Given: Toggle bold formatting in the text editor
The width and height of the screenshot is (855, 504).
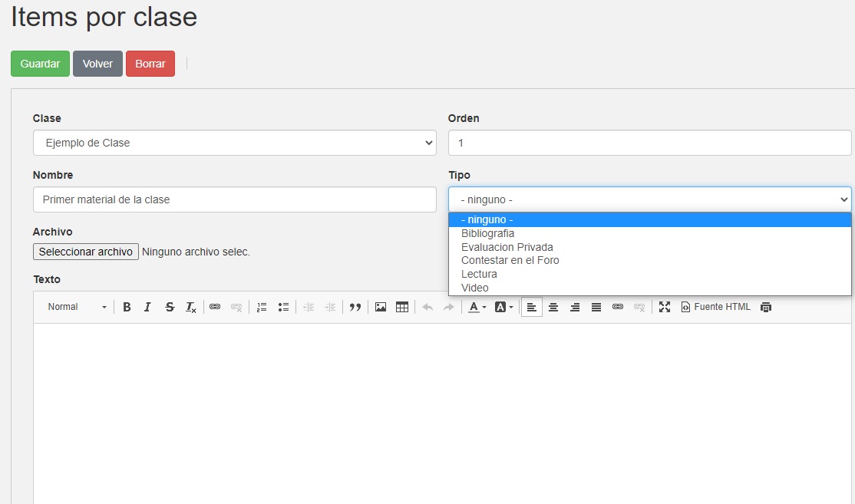Looking at the screenshot, I should point(127,307).
